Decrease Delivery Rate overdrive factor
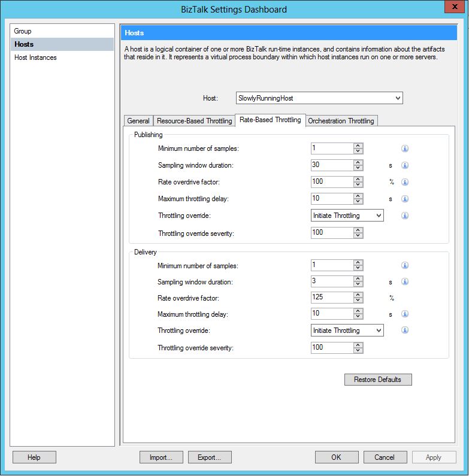The height and width of the screenshot is (476, 469). (x=358, y=300)
